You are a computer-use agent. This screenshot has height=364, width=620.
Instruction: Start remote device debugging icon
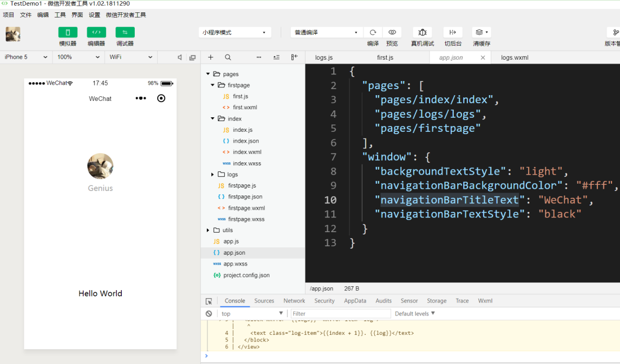422,33
